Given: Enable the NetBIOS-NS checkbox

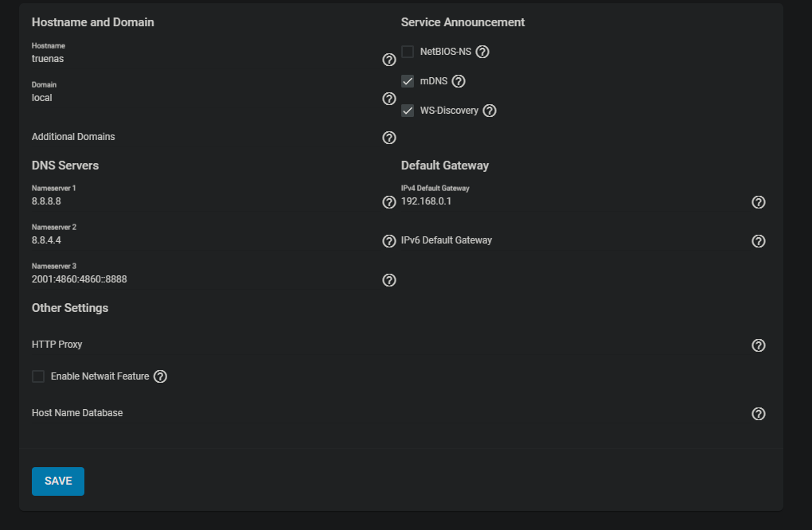Looking at the screenshot, I should (408, 52).
